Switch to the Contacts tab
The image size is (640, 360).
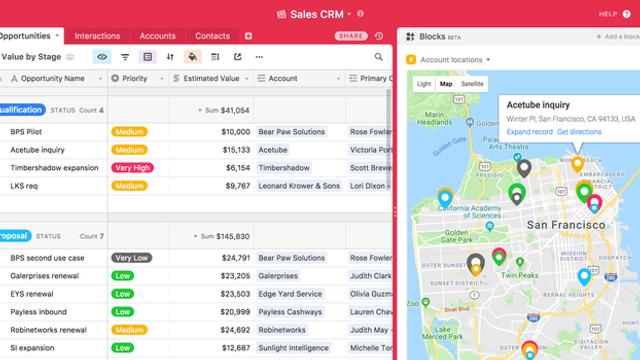coord(212,36)
